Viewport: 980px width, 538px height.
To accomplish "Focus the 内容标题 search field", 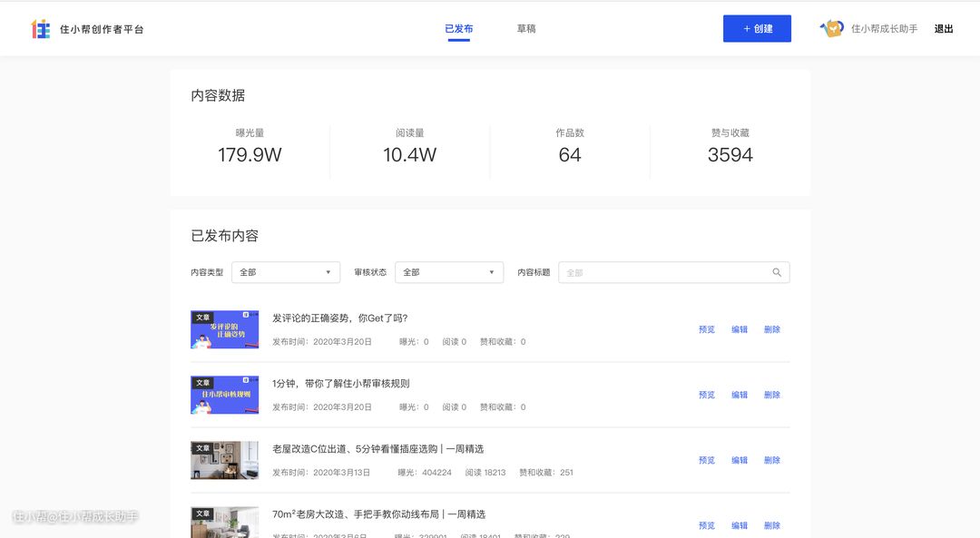I will point(667,272).
